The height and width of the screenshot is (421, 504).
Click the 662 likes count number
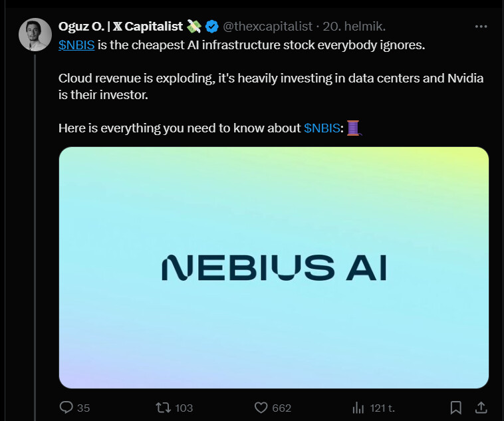pos(282,408)
